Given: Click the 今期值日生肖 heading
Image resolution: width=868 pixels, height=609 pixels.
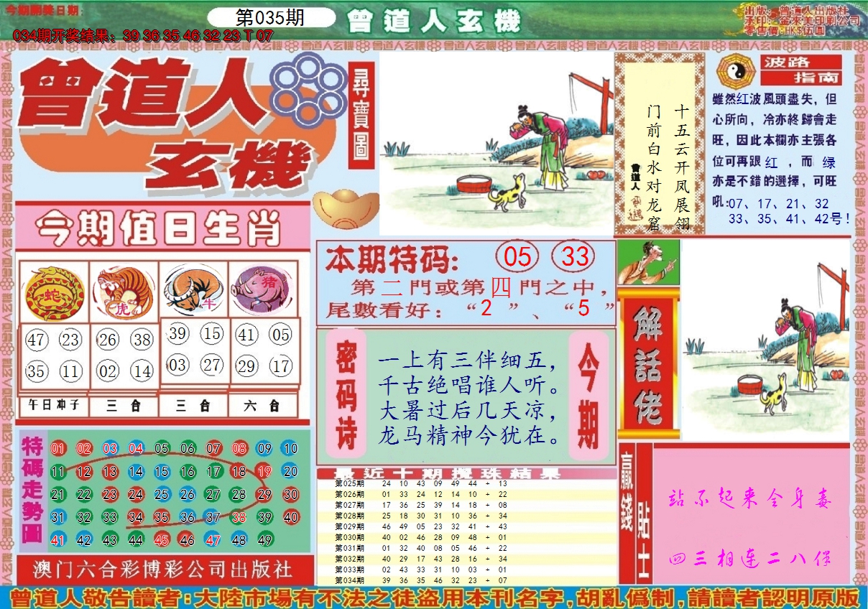Looking at the screenshot, I should [159, 228].
